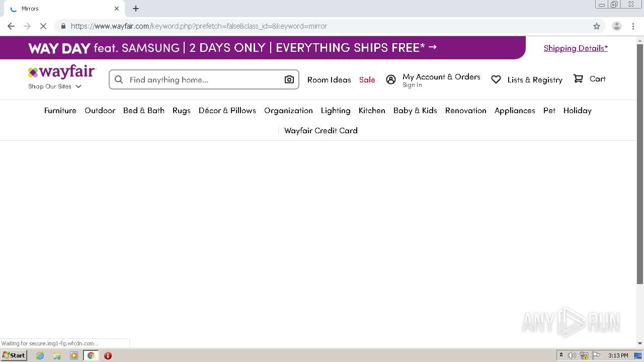This screenshot has width=644, height=362.
Task: Open Décor & Pillows category
Action: click(227, 111)
